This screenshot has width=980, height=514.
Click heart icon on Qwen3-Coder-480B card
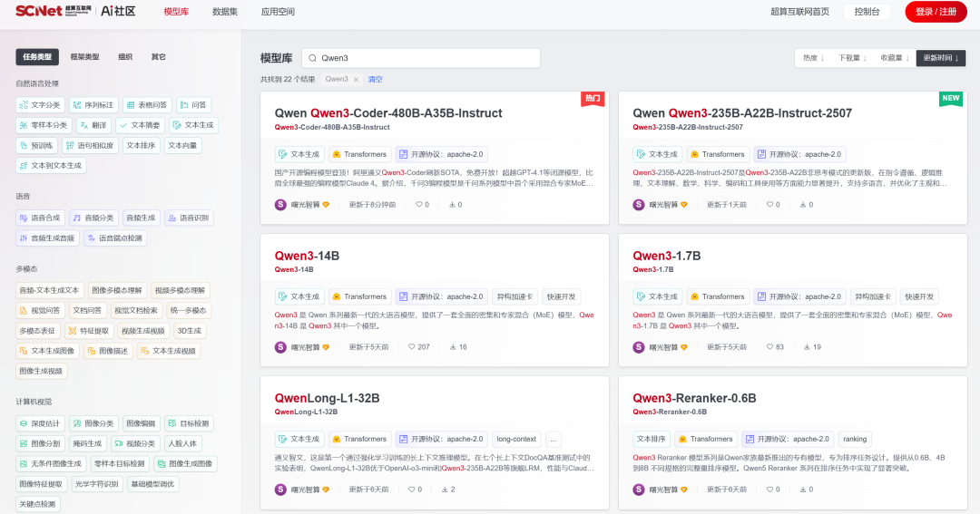point(418,205)
